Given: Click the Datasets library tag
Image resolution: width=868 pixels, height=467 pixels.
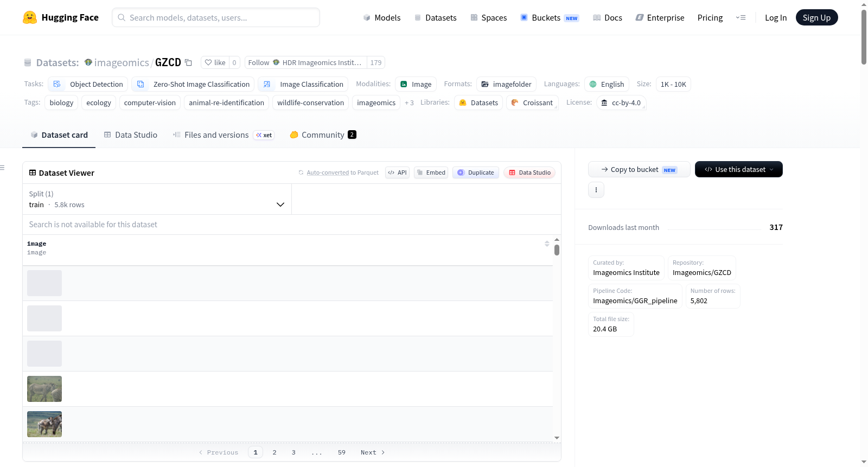Looking at the screenshot, I should pyautogui.click(x=478, y=103).
